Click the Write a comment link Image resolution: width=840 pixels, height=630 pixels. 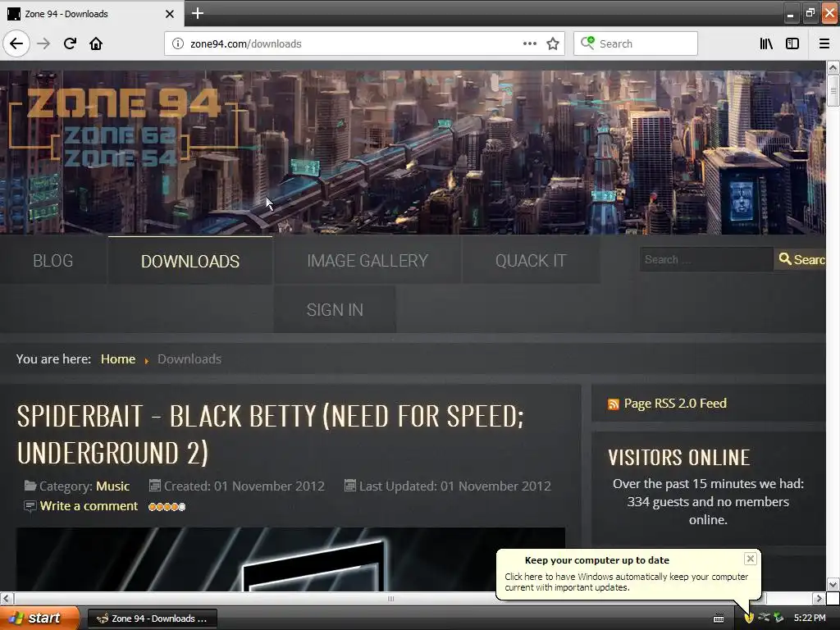(89, 505)
